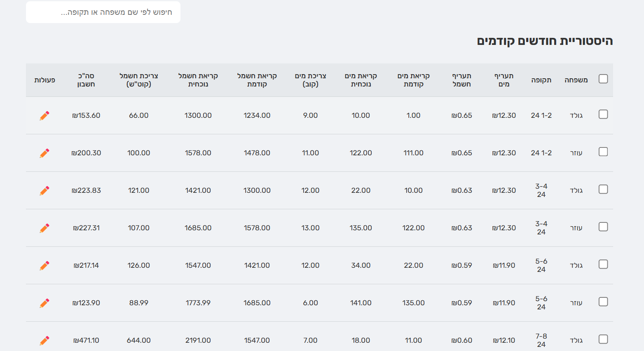Viewport: 644px width, 351px height.
Task: Select the עוזר 3-4 24 row checkbox
Action: [603, 227]
